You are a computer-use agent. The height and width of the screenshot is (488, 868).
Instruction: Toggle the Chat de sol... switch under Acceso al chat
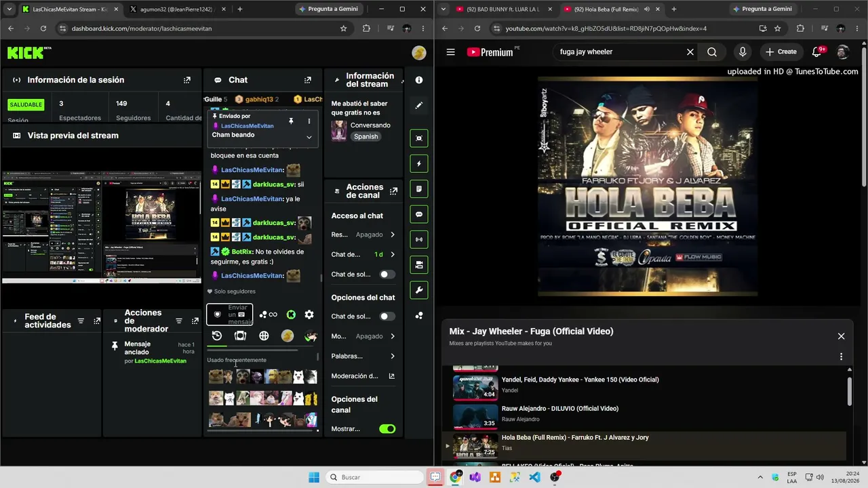(387, 274)
